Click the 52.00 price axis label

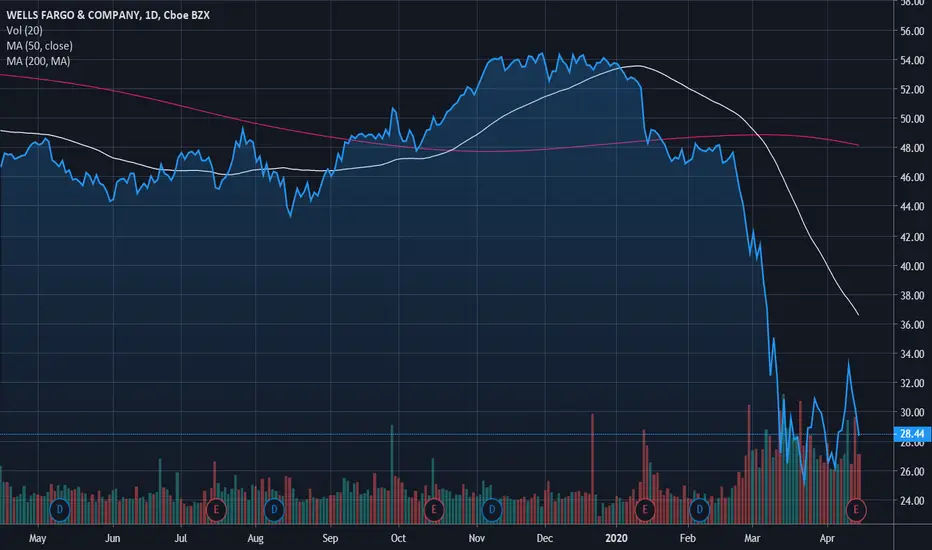pyautogui.click(x=912, y=89)
